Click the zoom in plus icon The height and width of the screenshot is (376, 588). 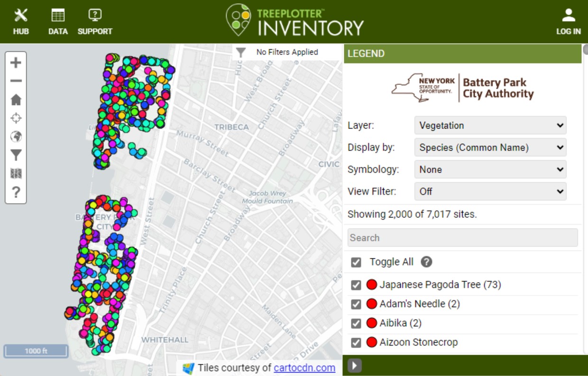pyautogui.click(x=16, y=63)
